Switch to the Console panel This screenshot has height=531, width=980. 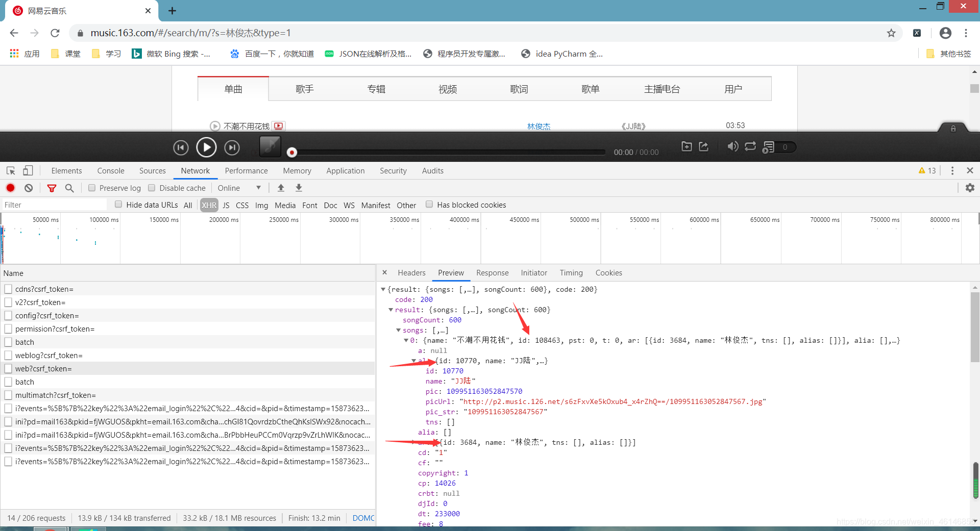(x=111, y=171)
